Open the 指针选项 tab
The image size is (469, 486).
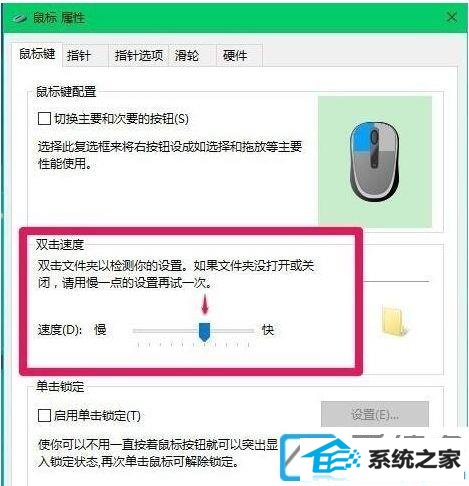[138, 55]
